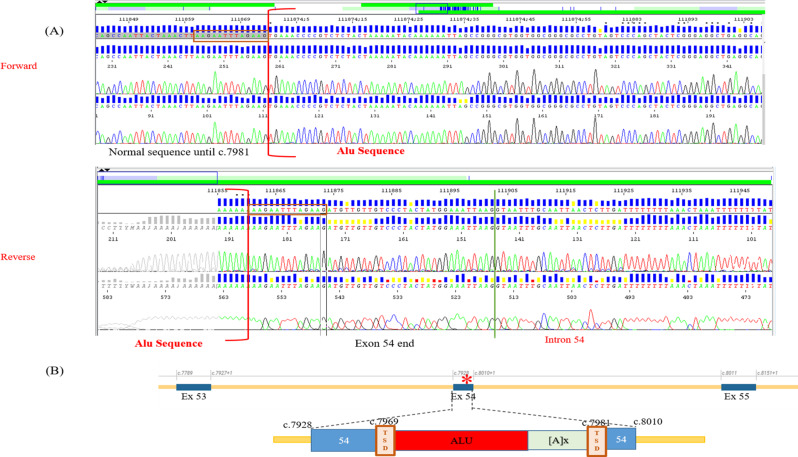Screen dimensions: 798x457
Task: Click the collapse arrows atop forward panel
Action: tap(102, 2)
